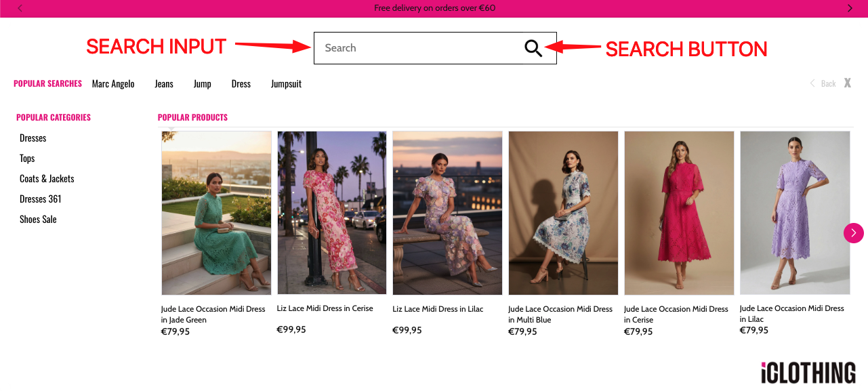Select the 'Marc Angelo' popular search

click(112, 83)
